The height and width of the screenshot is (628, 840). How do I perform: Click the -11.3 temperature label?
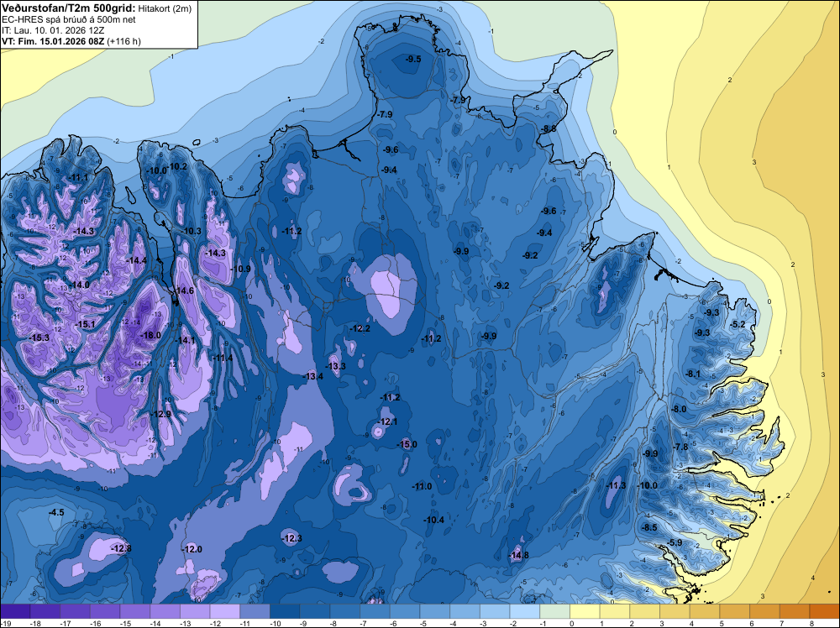pos(616,485)
